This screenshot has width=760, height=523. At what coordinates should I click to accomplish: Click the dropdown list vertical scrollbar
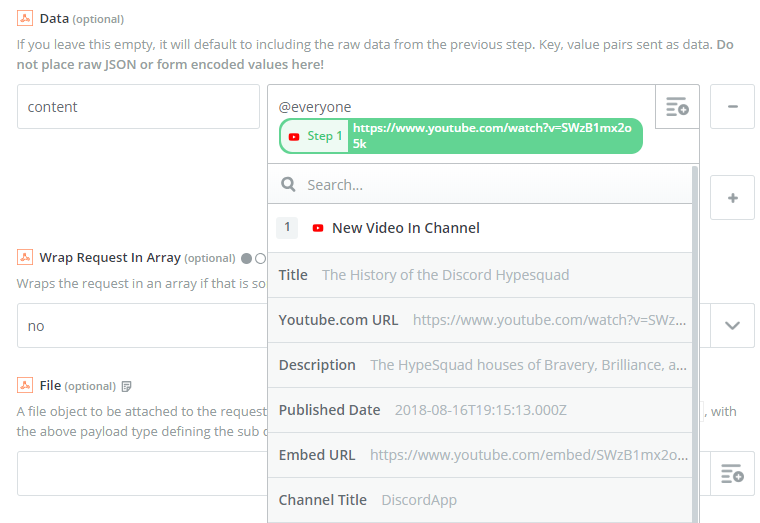coord(695,340)
